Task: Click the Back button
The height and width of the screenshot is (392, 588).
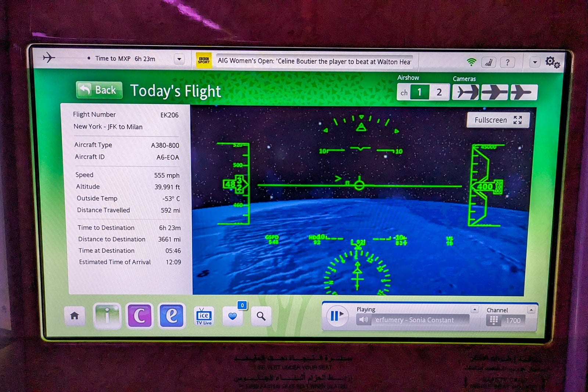Action: tap(99, 90)
